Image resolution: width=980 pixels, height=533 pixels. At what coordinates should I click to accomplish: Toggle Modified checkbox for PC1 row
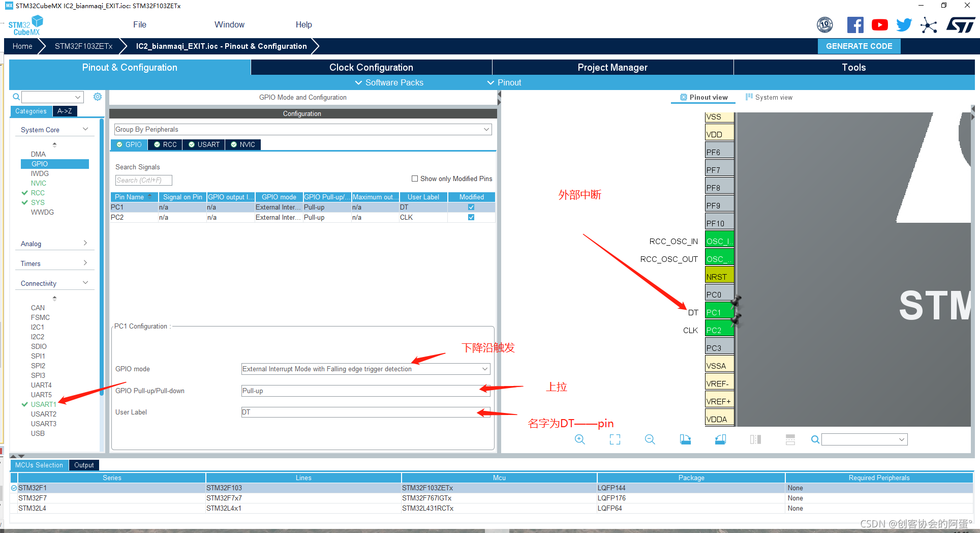pyautogui.click(x=471, y=207)
